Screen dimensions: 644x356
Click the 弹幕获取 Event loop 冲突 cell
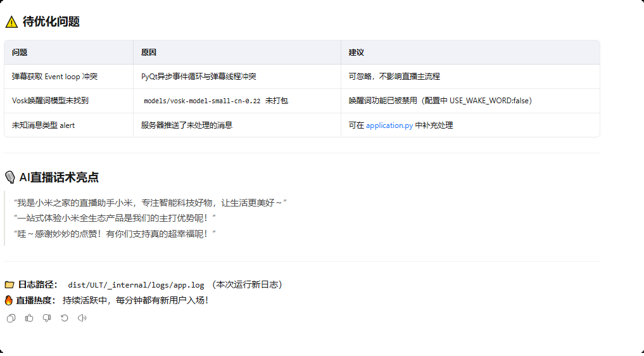click(54, 77)
